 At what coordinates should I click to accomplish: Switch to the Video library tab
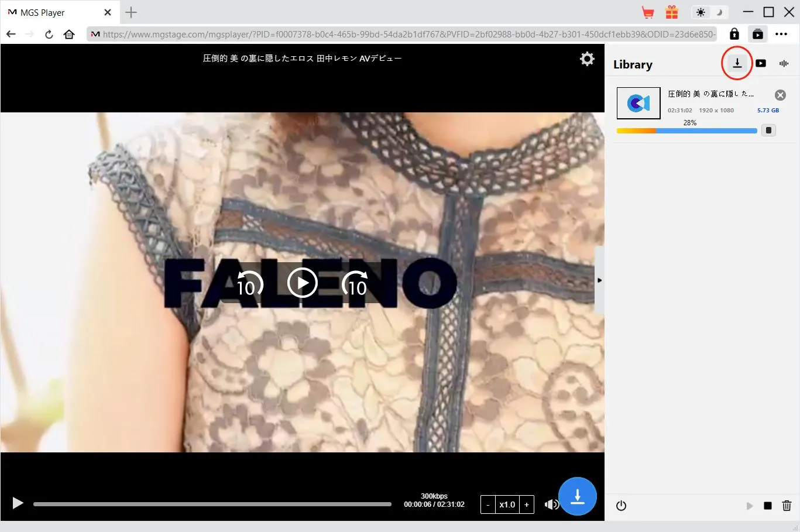(x=760, y=63)
